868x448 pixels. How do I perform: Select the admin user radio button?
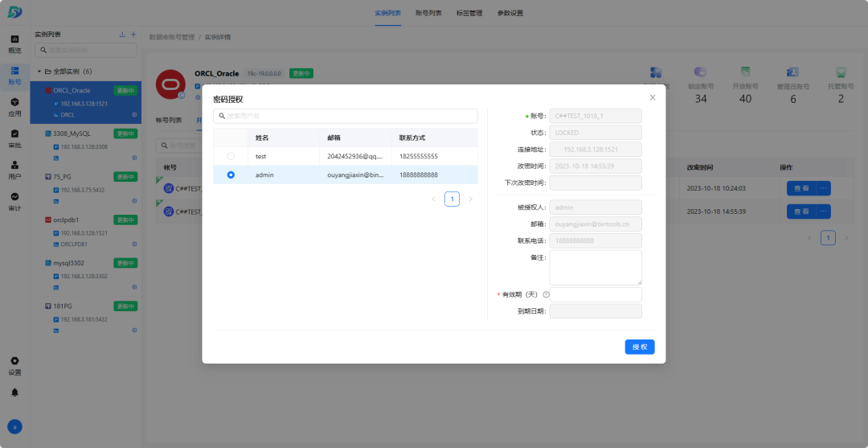click(231, 175)
